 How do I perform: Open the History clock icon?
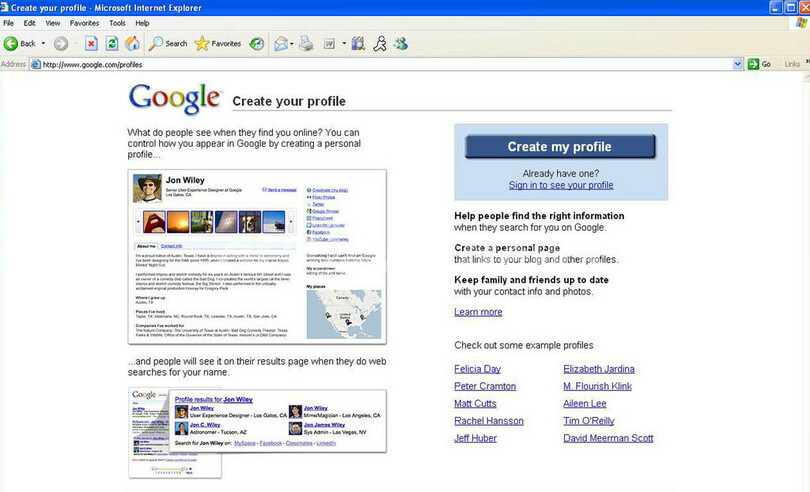257,43
